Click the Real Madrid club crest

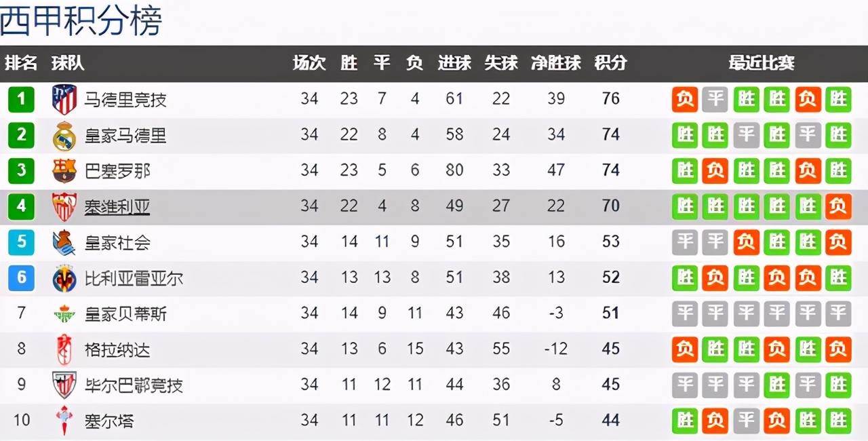click(x=64, y=136)
